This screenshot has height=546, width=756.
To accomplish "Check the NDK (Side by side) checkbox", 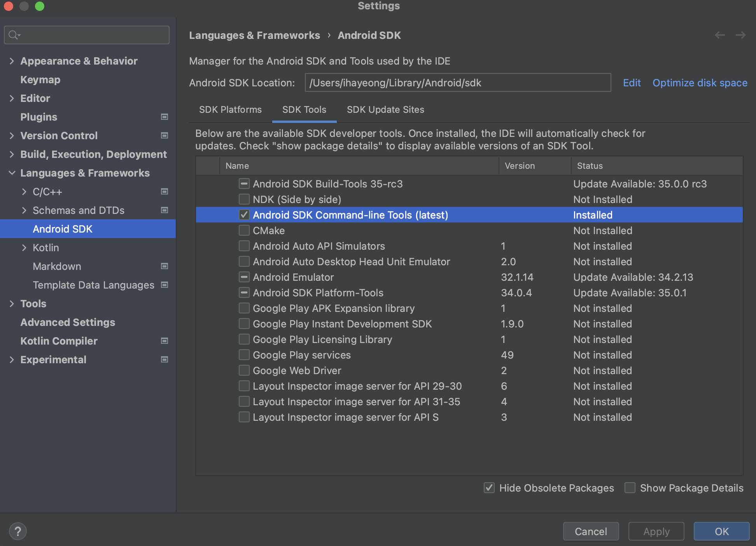I will coord(244,199).
